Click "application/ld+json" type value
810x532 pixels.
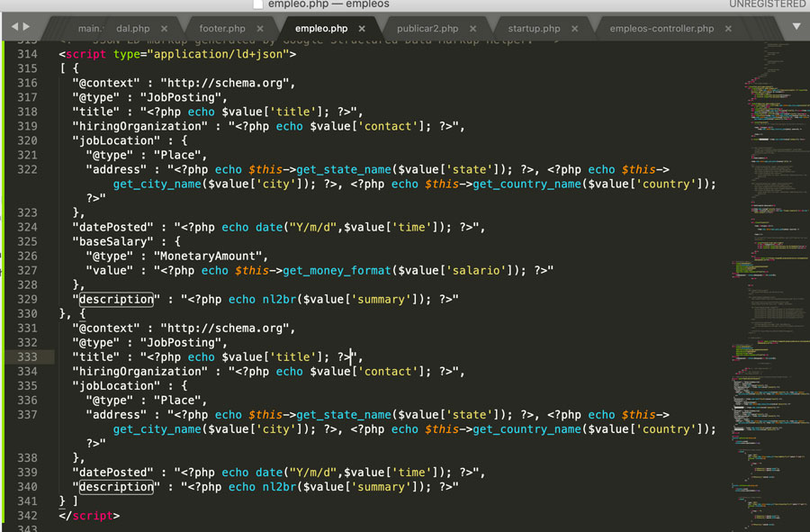(218, 54)
